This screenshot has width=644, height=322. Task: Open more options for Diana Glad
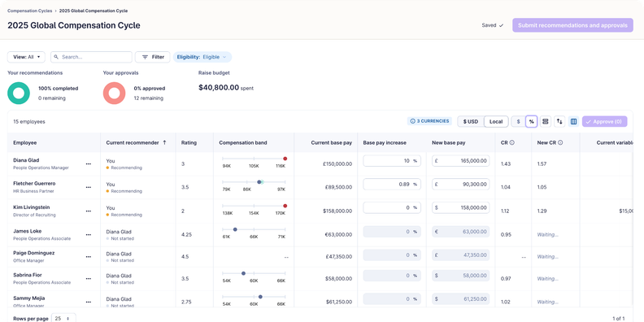tap(89, 164)
